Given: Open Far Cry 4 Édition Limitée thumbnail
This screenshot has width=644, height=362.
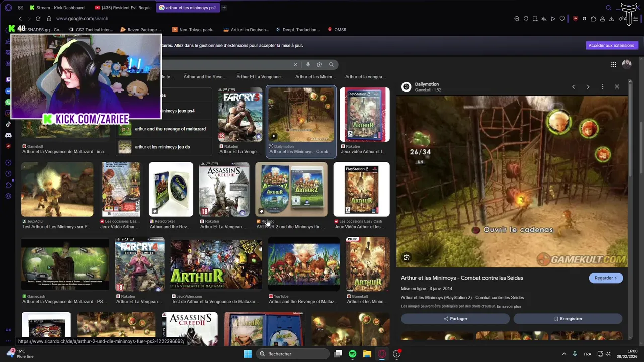Looking at the screenshot, I should pyautogui.click(x=139, y=264).
